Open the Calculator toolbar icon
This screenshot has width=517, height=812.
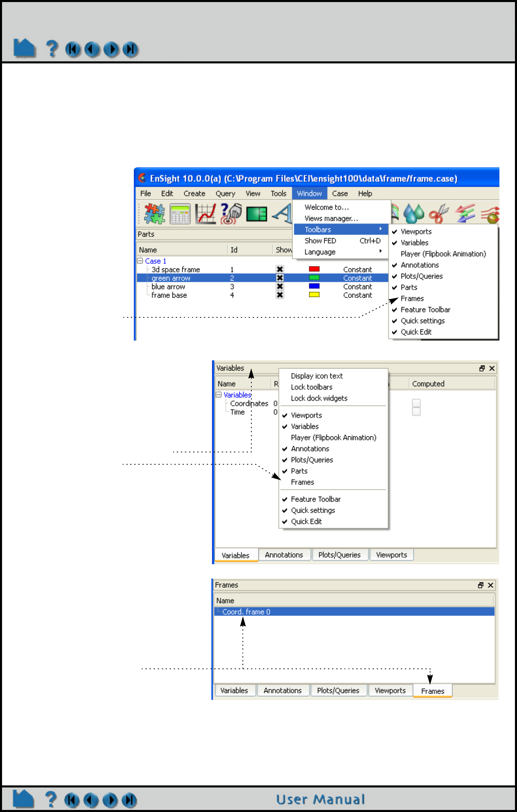pos(180,214)
